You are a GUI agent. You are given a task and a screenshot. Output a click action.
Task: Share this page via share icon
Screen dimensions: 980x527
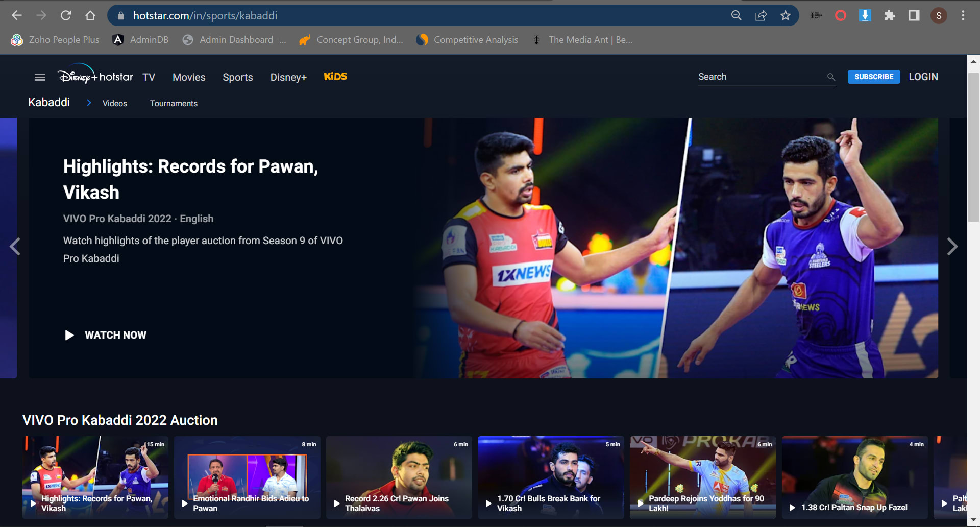761,15
